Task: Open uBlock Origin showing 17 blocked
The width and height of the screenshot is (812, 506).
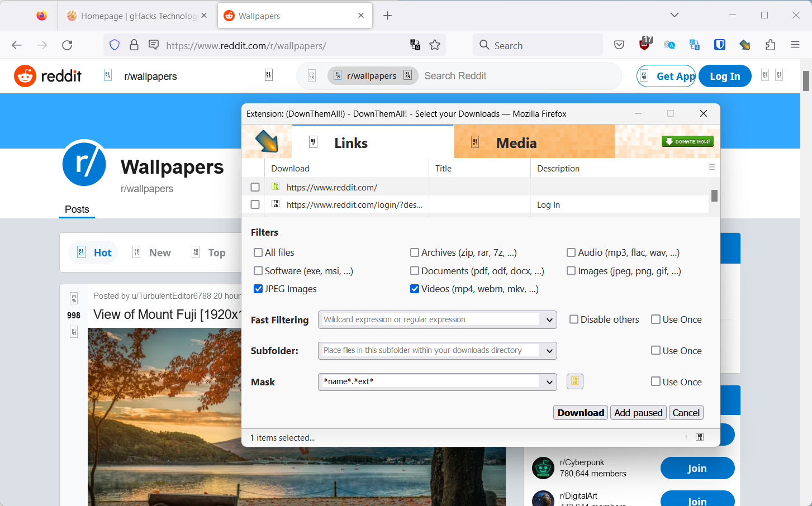Action: coord(644,45)
